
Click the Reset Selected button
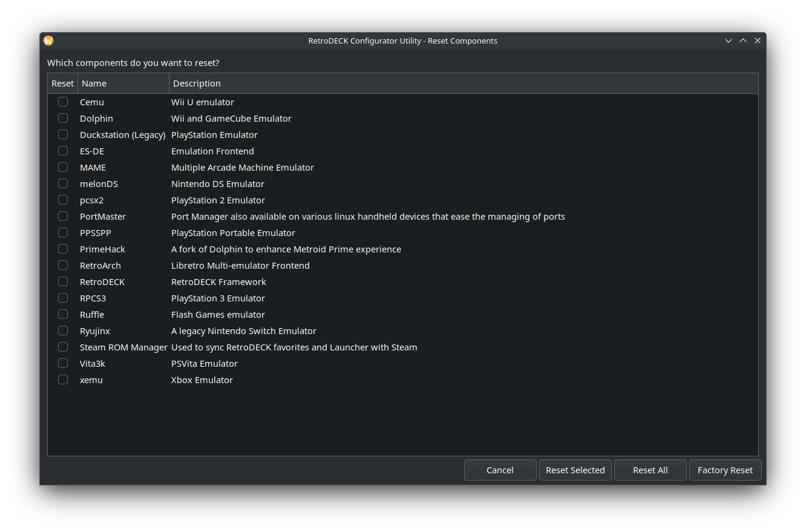coord(575,470)
